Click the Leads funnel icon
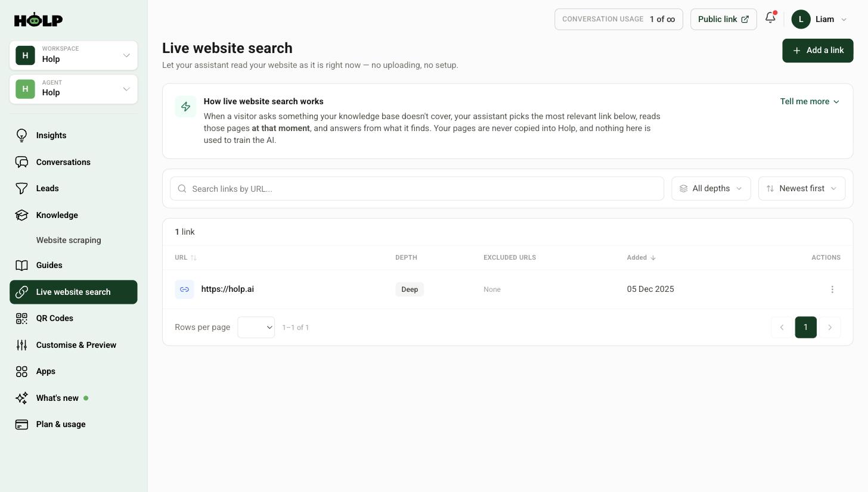The image size is (868, 492). tap(21, 188)
